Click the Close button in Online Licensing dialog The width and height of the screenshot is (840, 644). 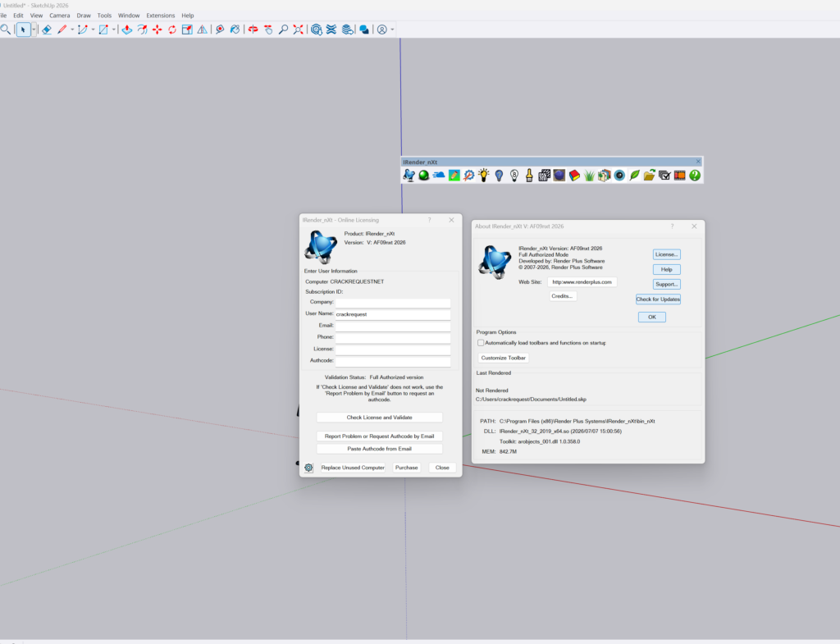pos(442,468)
